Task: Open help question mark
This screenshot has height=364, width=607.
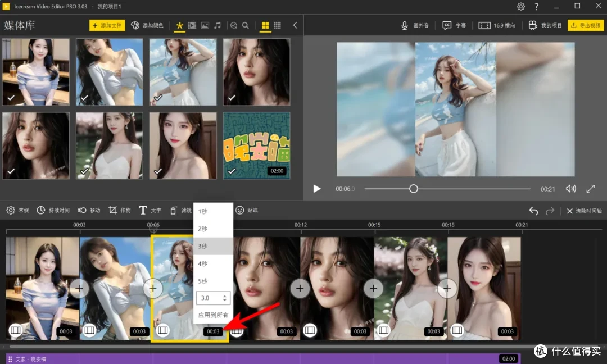Action: [537, 7]
